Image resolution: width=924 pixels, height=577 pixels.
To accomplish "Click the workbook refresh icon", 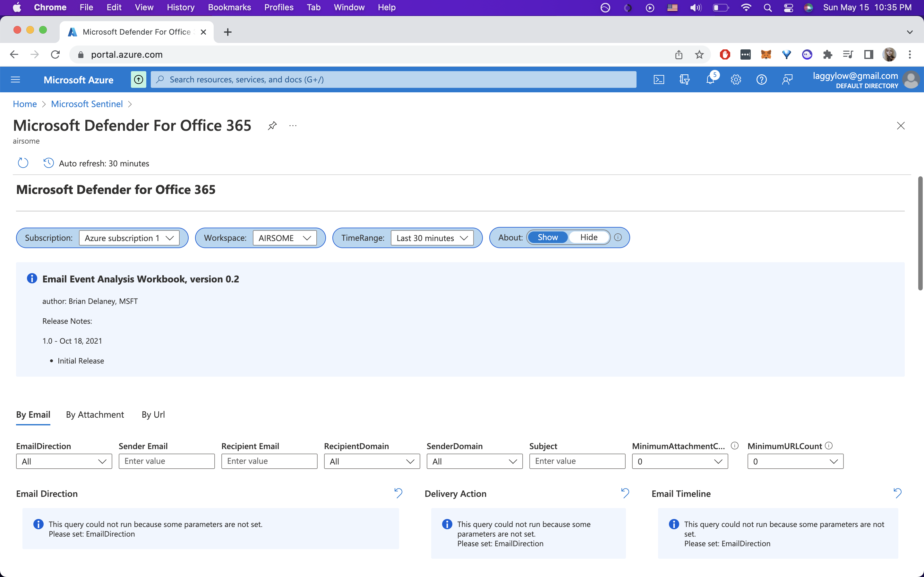I will click(23, 163).
